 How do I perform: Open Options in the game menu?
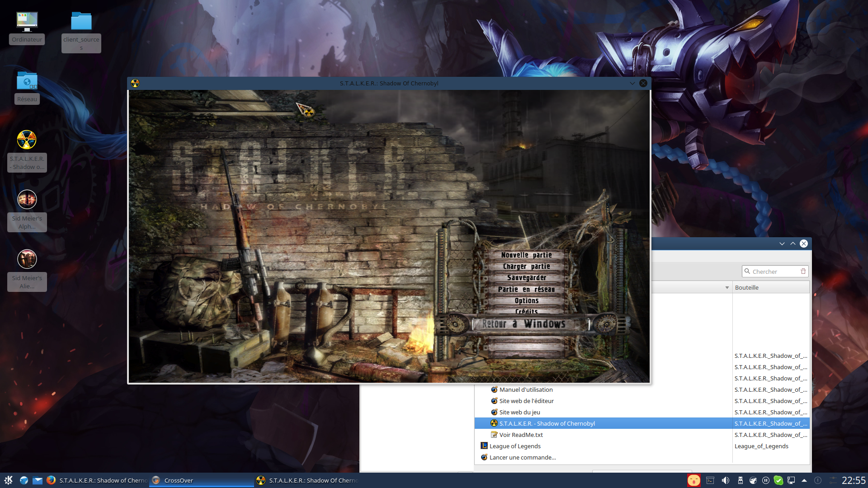[526, 301]
